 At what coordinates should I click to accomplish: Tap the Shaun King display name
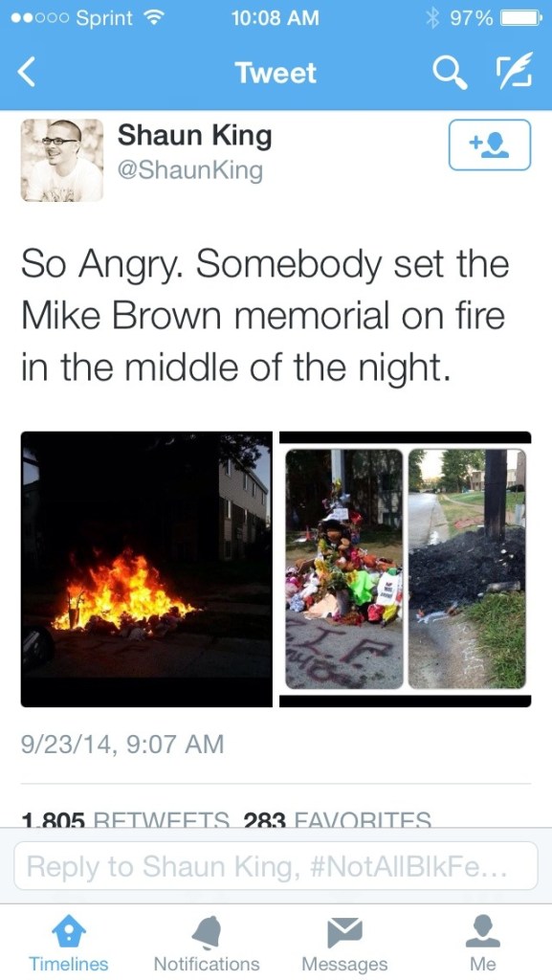pos(195,135)
